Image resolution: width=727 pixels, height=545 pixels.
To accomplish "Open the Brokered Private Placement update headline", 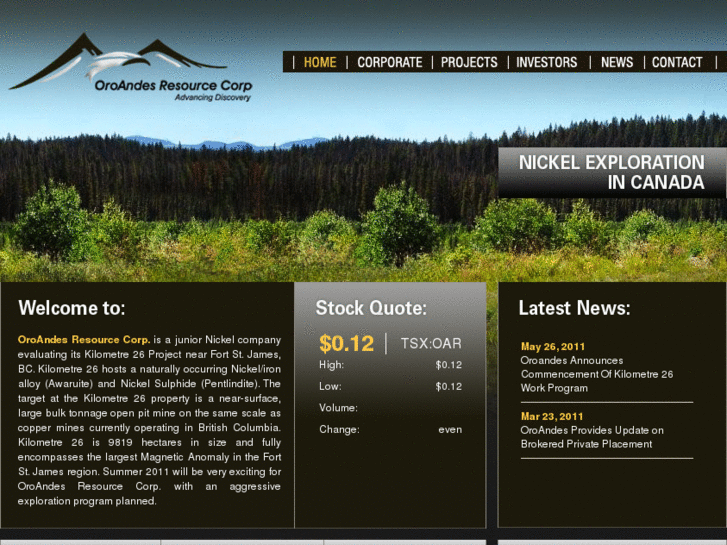I will 592,437.
